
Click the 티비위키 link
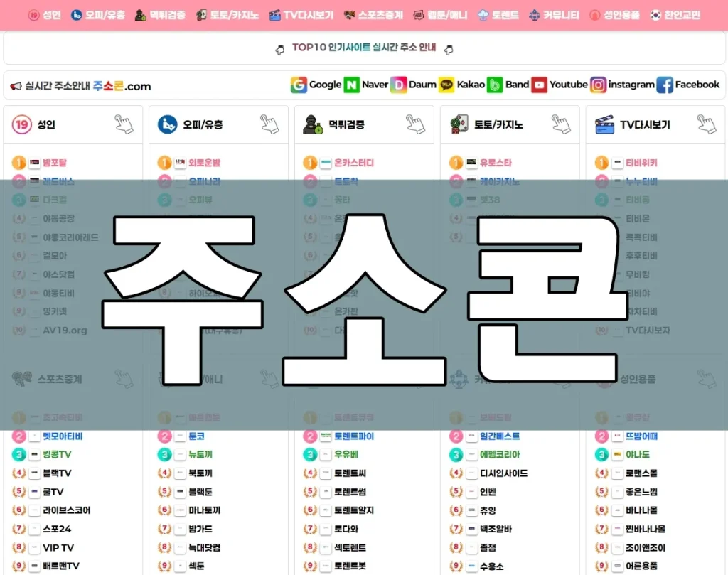click(x=642, y=162)
